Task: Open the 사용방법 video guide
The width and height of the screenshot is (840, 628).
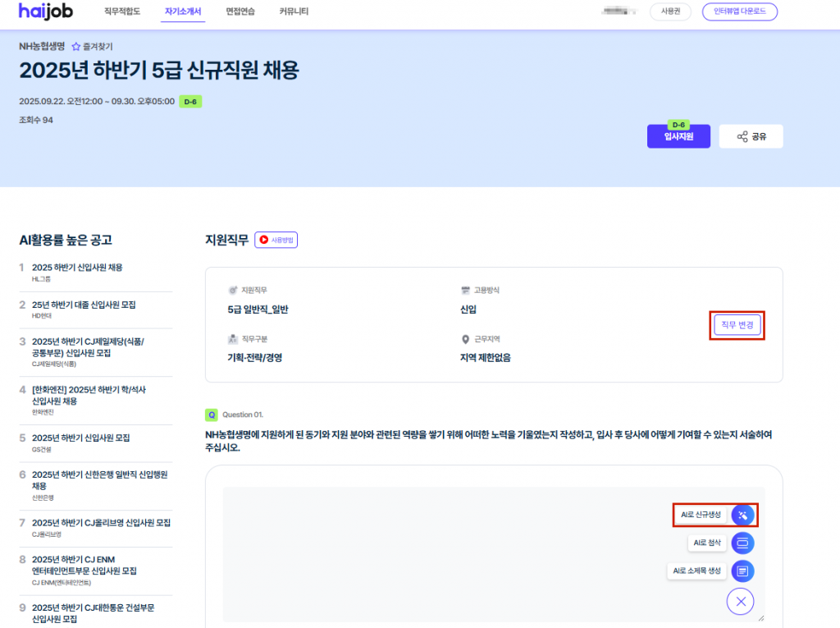Action: (x=276, y=240)
